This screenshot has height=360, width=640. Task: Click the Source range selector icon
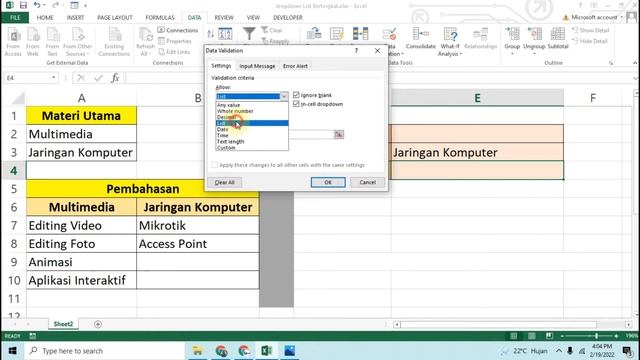pos(339,134)
